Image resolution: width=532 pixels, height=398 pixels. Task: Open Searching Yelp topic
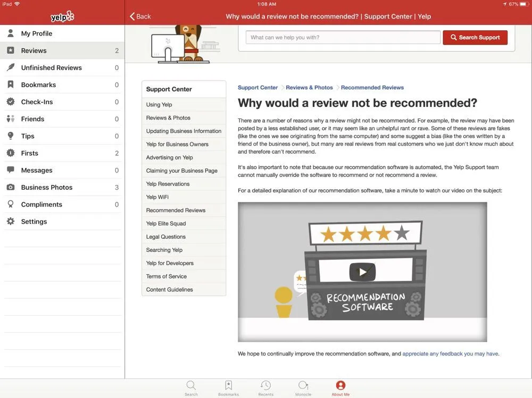184,250
